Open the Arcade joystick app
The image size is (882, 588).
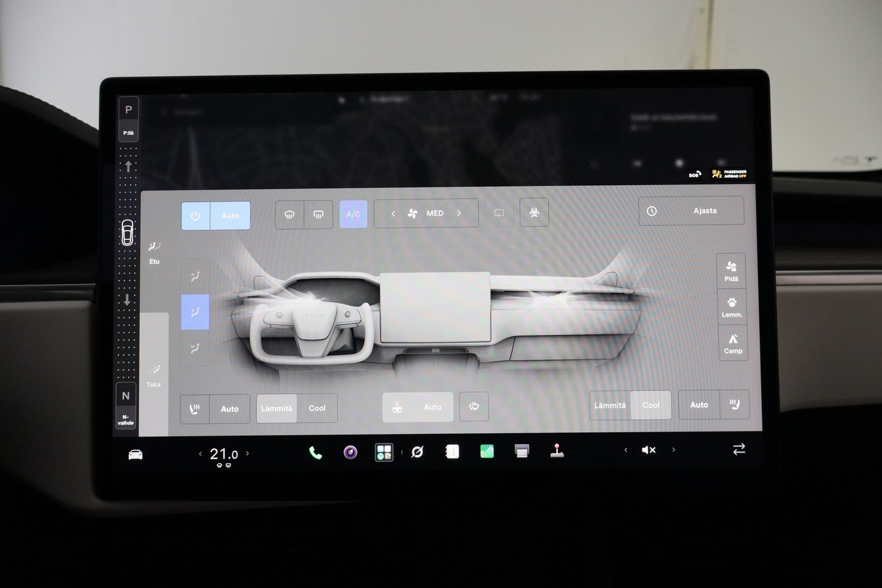[557, 451]
